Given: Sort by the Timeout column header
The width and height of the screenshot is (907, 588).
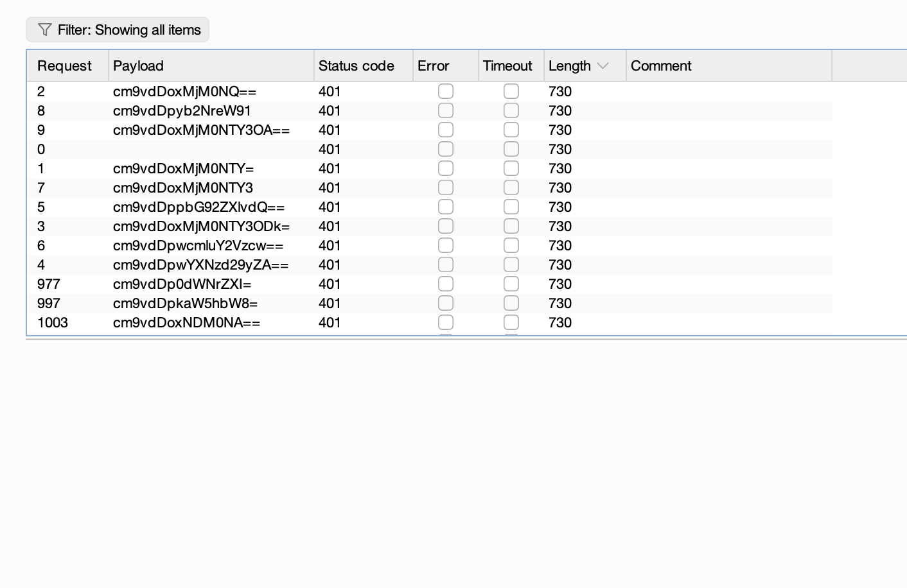Looking at the screenshot, I should pyautogui.click(x=511, y=65).
